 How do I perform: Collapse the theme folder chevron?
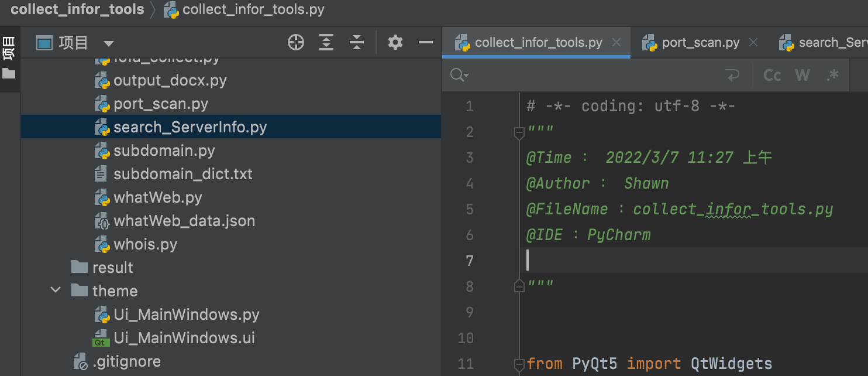point(56,290)
